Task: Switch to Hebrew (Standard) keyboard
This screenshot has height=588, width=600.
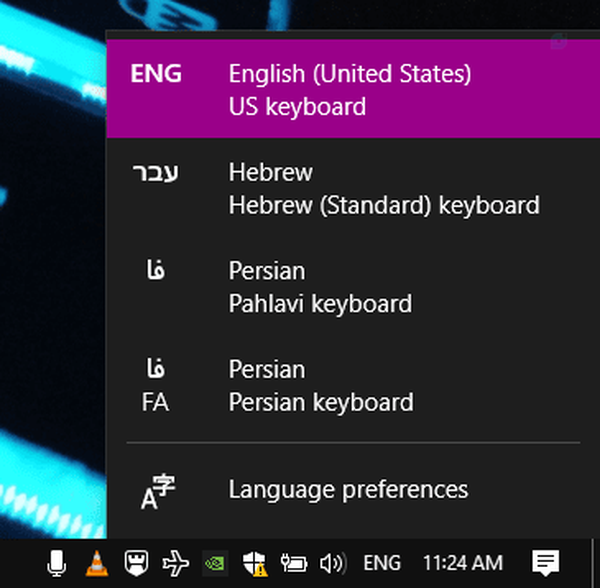Action: 353,188
